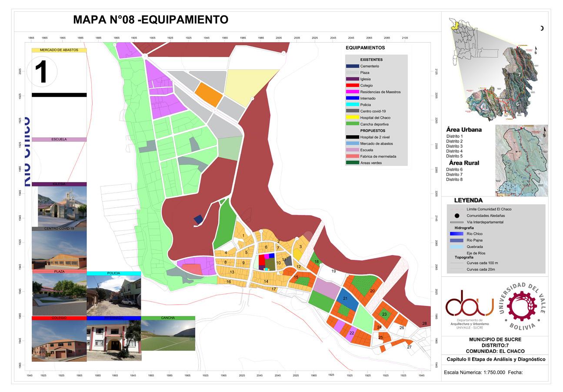Click the Colegio building photo
The image size is (563, 392).
59,341
